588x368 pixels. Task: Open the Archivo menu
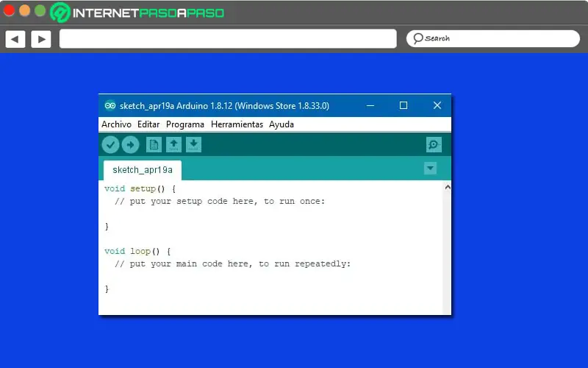pos(116,124)
